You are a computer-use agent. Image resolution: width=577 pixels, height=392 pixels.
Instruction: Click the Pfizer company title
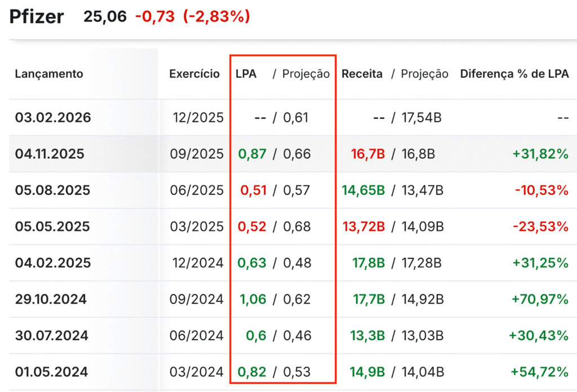37,16
